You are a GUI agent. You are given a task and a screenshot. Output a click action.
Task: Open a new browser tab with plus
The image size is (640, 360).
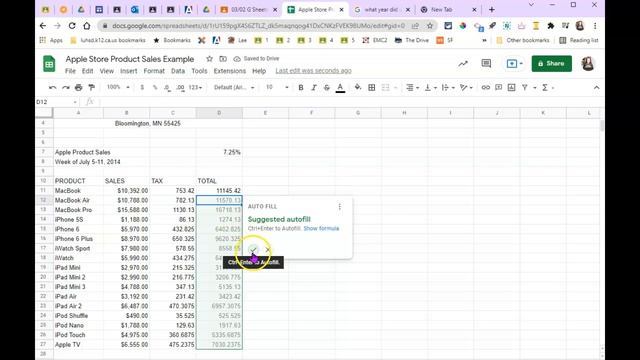tap(492, 9)
